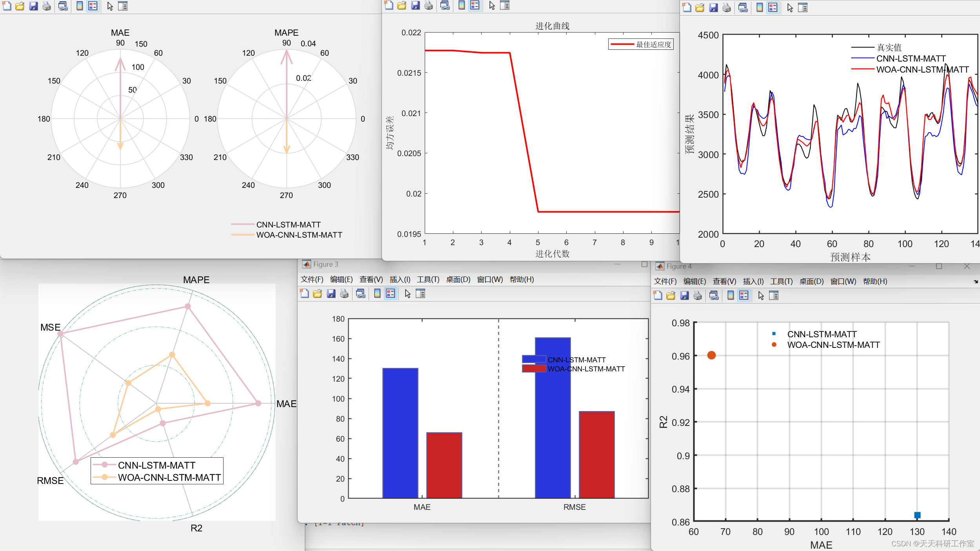The width and height of the screenshot is (980, 551).
Task: New Figure icon in Figure 4 toolbar
Action: coord(658,295)
